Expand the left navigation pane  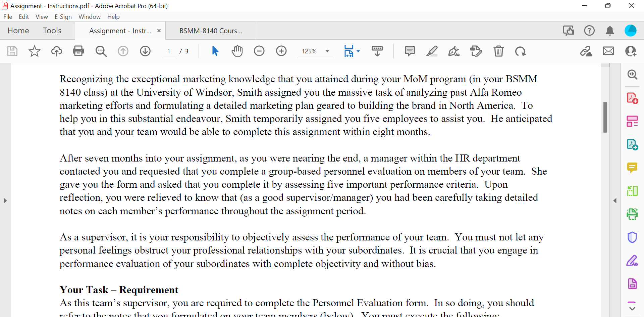pyautogui.click(x=5, y=201)
